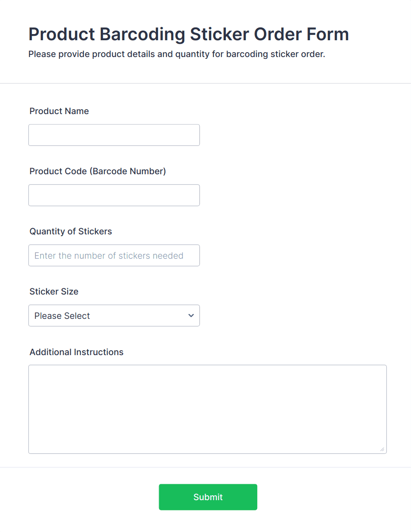Focus the field with placeholder about stickers needed
Screen dimensions: 411x532
[x=114, y=255]
